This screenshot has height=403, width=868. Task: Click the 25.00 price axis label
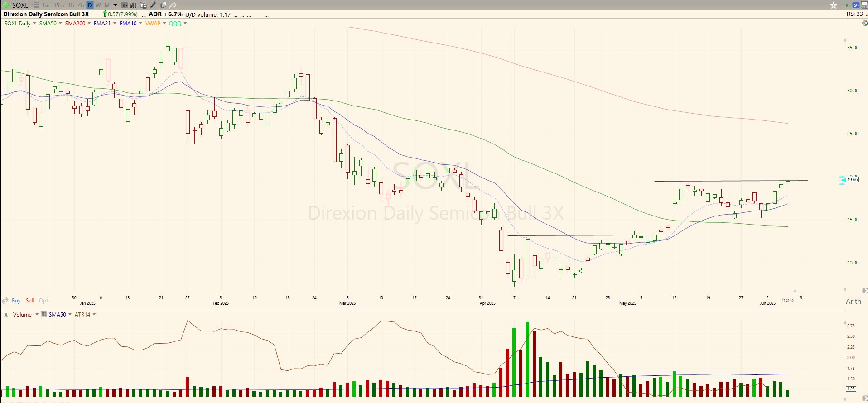(853, 134)
